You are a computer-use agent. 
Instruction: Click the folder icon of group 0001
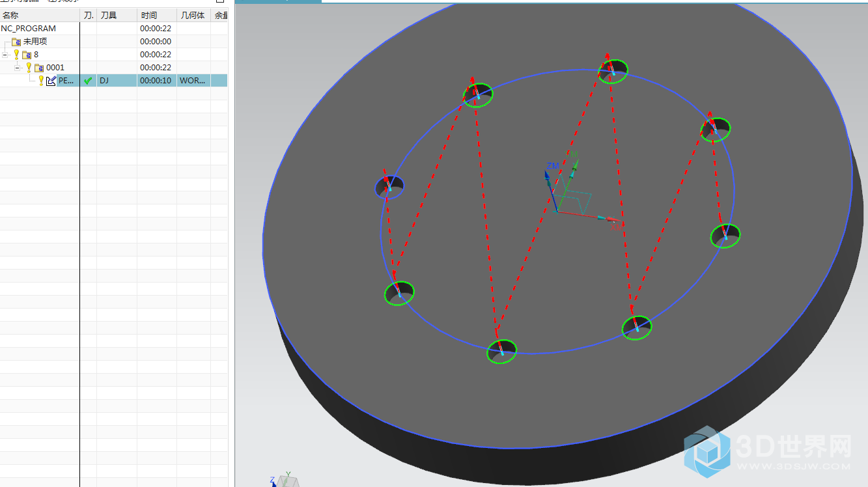[39, 68]
